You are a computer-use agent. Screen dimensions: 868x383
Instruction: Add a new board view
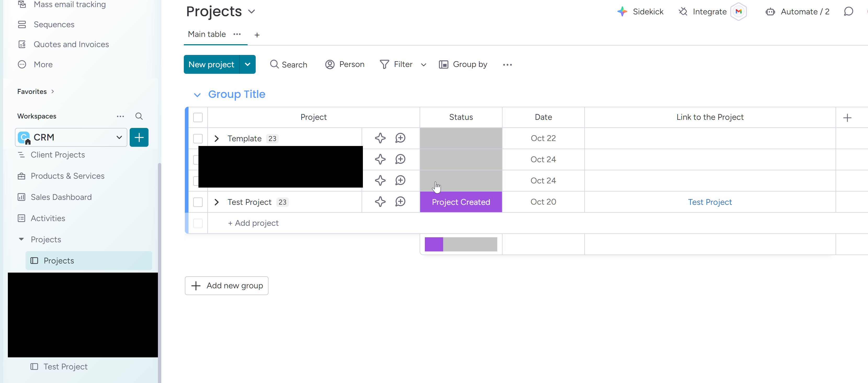[x=257, y=35]
